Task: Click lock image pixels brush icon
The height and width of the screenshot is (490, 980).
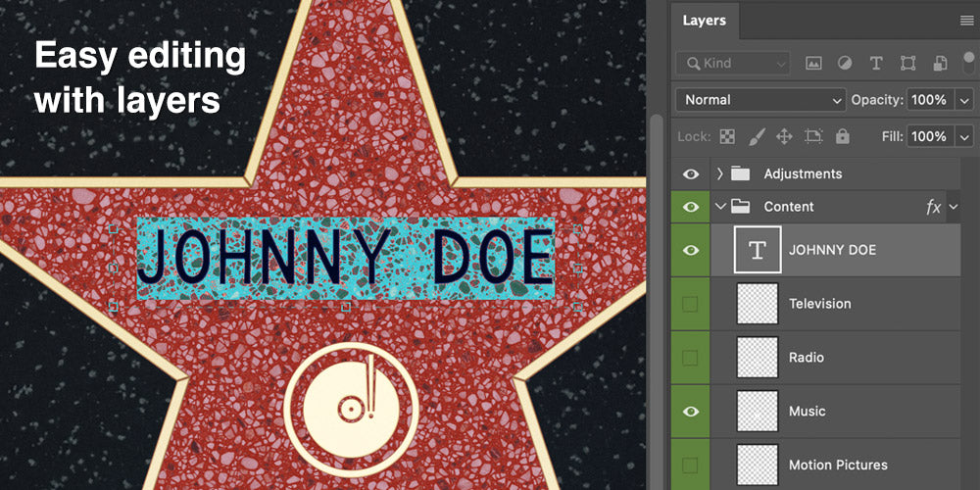Action: [x=756, y=137]
